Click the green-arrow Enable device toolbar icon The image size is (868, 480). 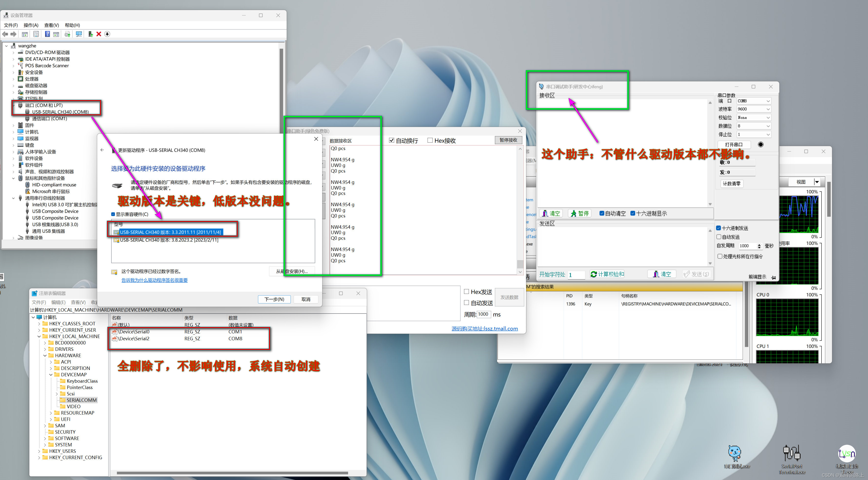pos(90,34)
